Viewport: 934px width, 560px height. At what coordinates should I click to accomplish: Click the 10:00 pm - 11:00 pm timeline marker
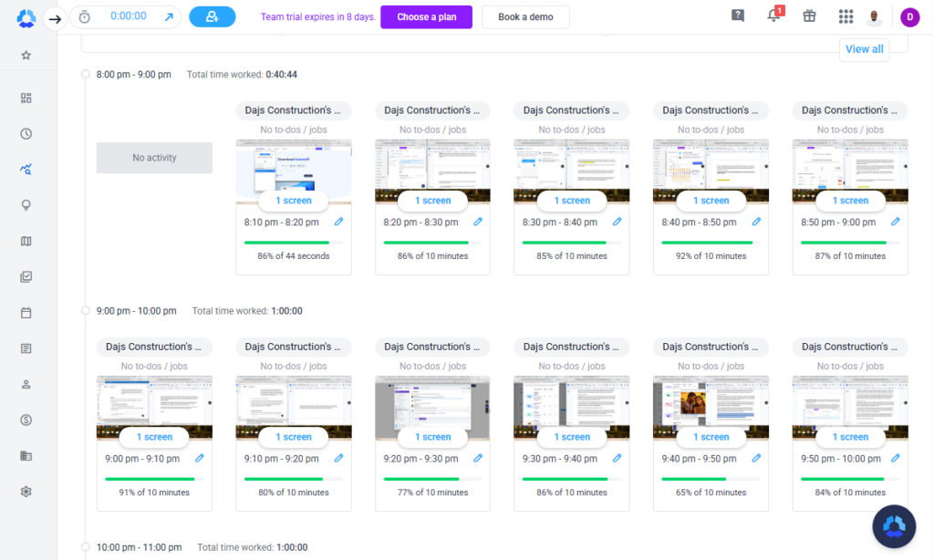[x=85, y=547]
